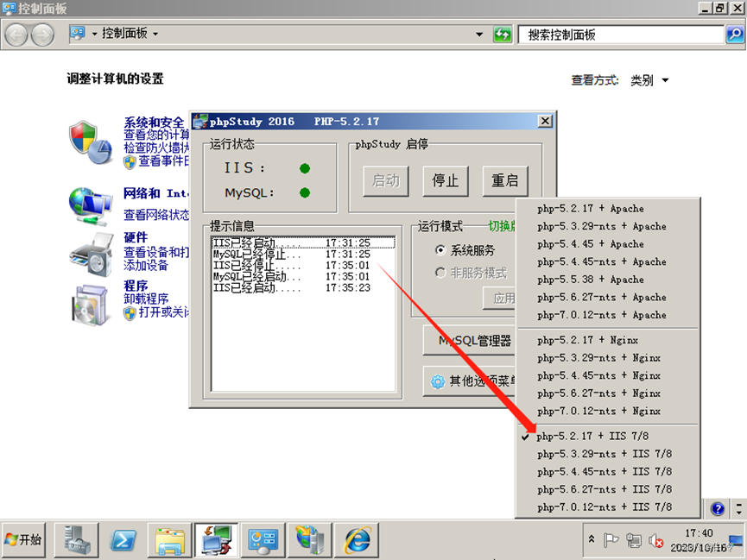Click the search magnifier icon

(735, 35)
